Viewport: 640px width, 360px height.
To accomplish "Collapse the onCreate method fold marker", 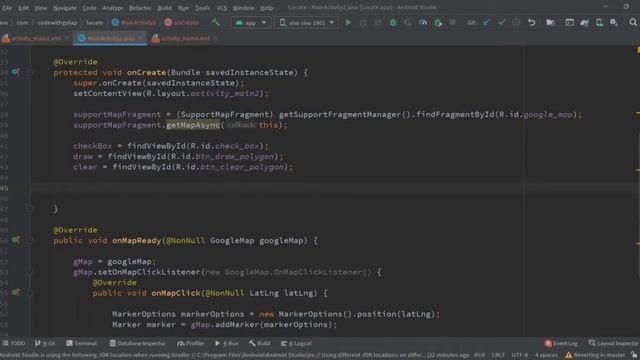I will 30,72.
